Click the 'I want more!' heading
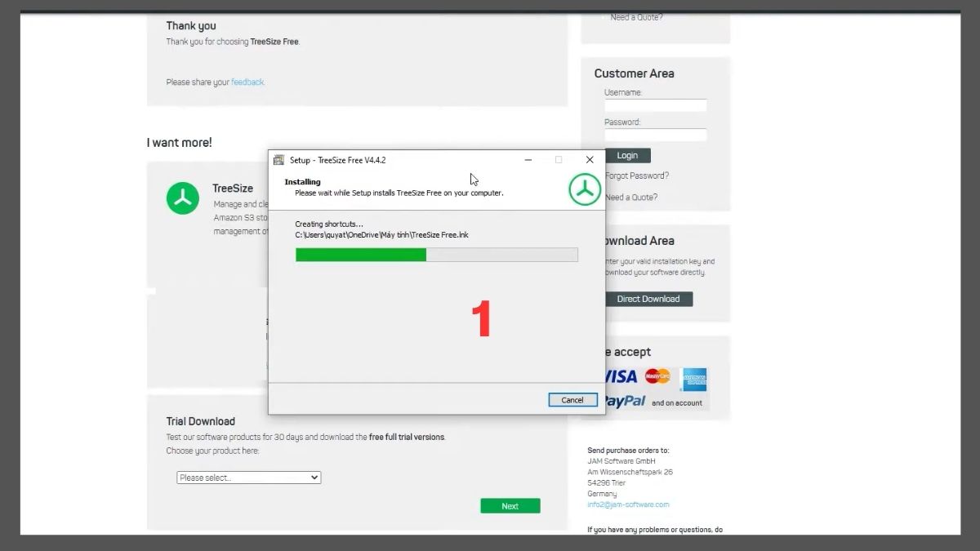This screenshot has height=551, width=980. tap(179, 142)
